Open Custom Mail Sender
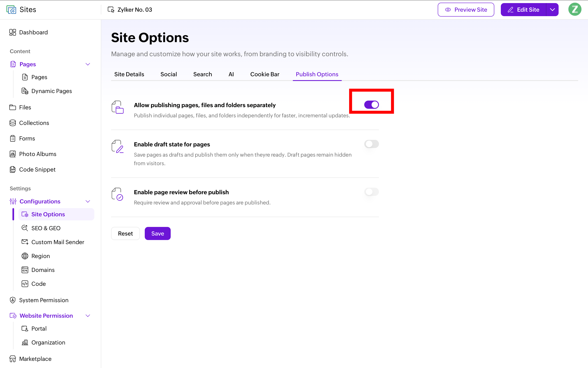Viewport: 588px width, 368px height. click(x=53, y=242)
